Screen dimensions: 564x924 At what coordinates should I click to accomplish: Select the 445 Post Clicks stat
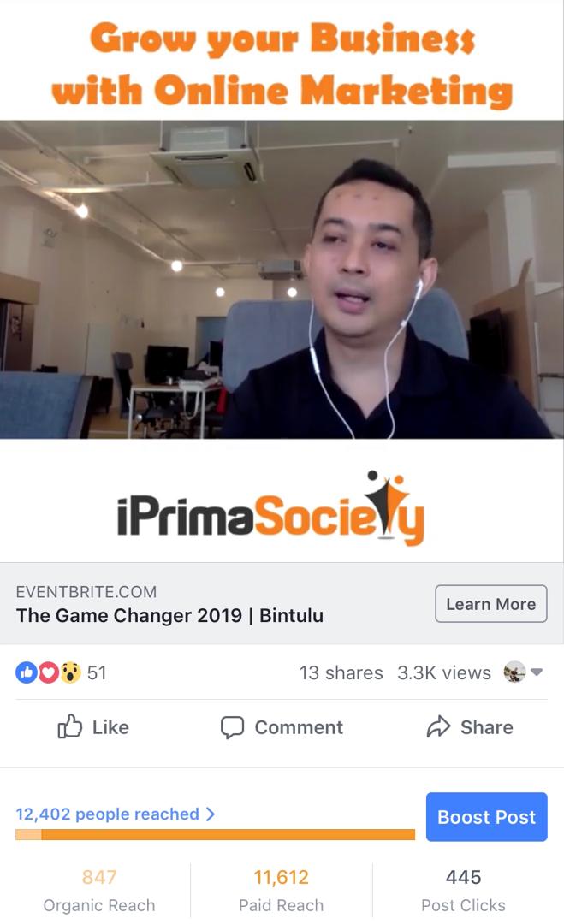[x=463, y=890]
